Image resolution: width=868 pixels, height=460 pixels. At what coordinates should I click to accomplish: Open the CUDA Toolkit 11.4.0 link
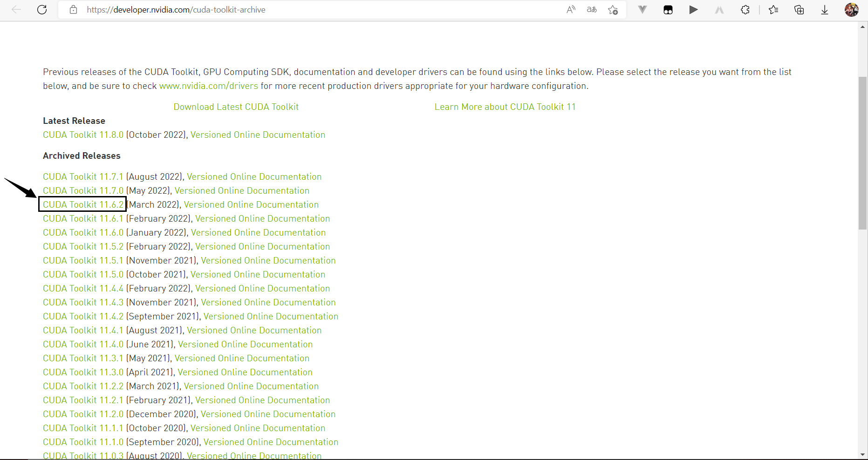click(x=83, y=344)
